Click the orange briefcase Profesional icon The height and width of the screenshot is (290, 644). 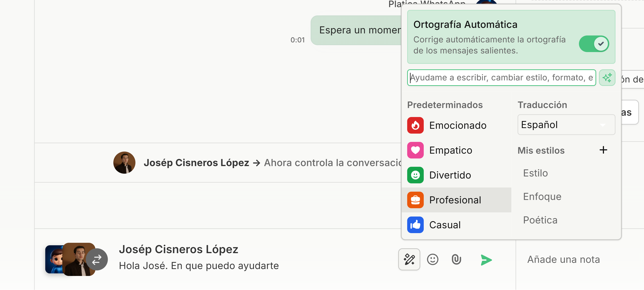point(415,200)
